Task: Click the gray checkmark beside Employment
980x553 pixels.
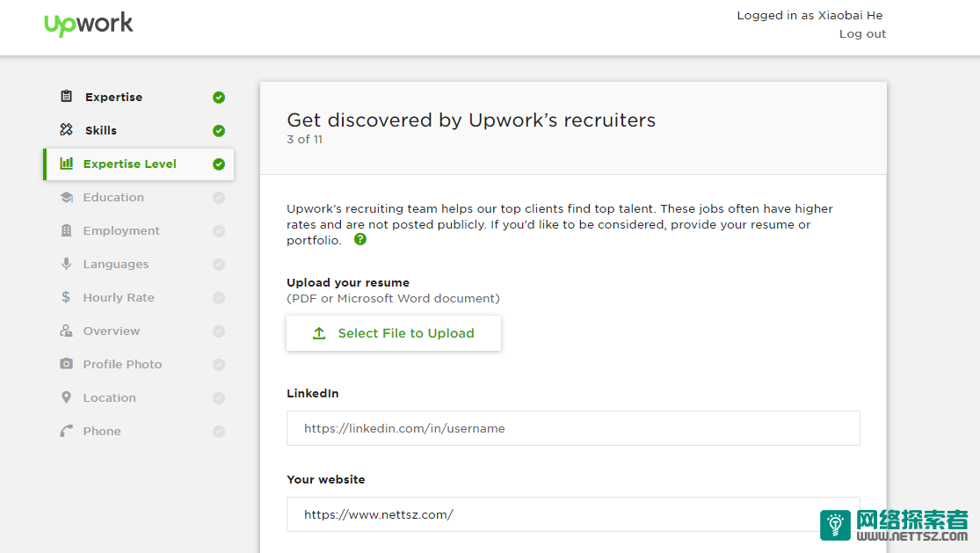Action: click(219, 231)
